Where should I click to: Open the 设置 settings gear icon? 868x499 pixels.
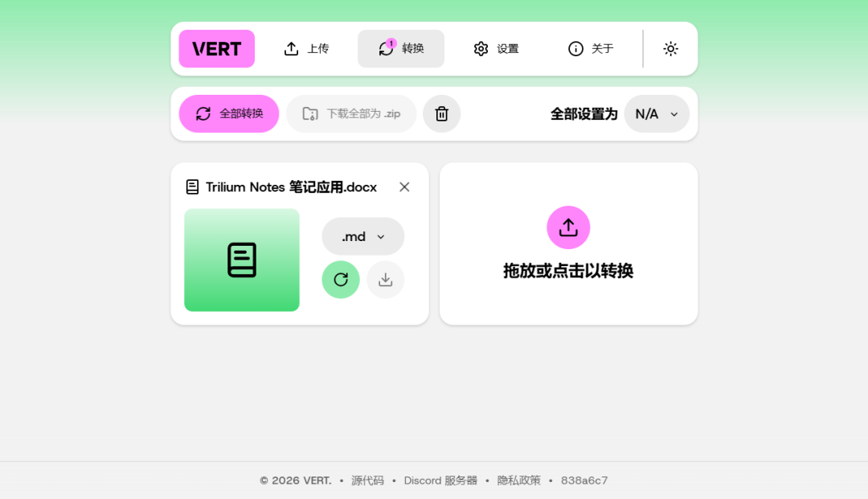(481, 49)
